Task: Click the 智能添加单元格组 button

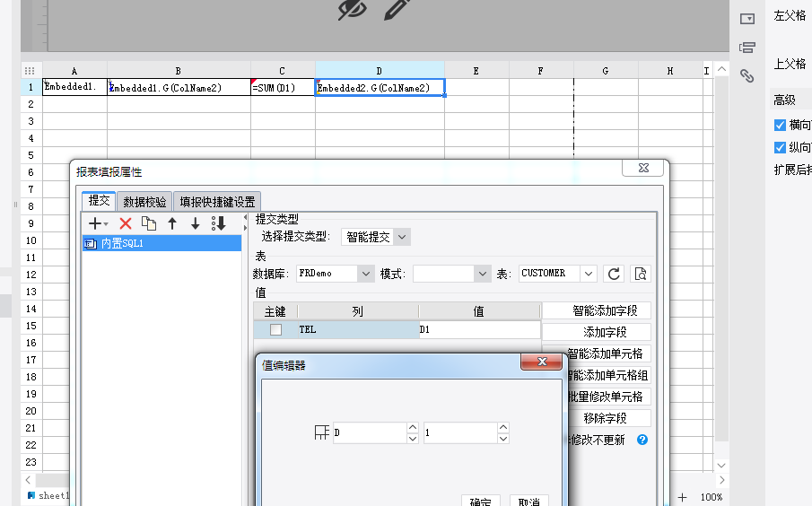Action: (x=607, y=375)
